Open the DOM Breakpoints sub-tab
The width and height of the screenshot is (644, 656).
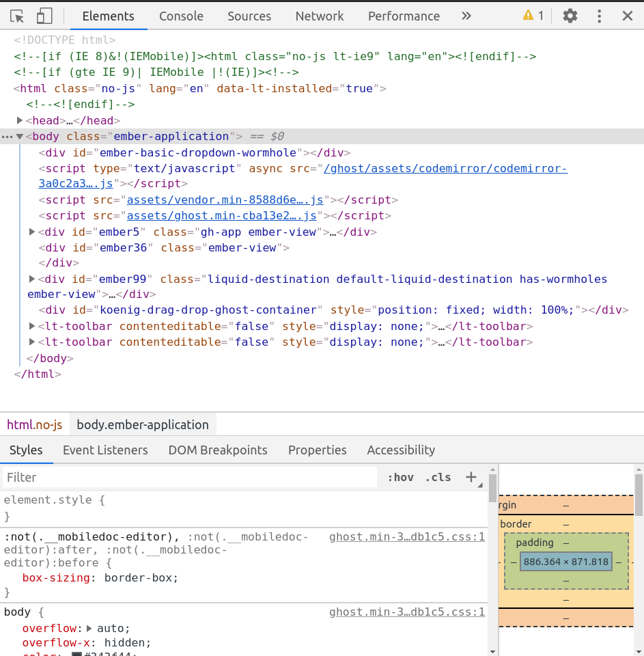(x=218, y=450)
